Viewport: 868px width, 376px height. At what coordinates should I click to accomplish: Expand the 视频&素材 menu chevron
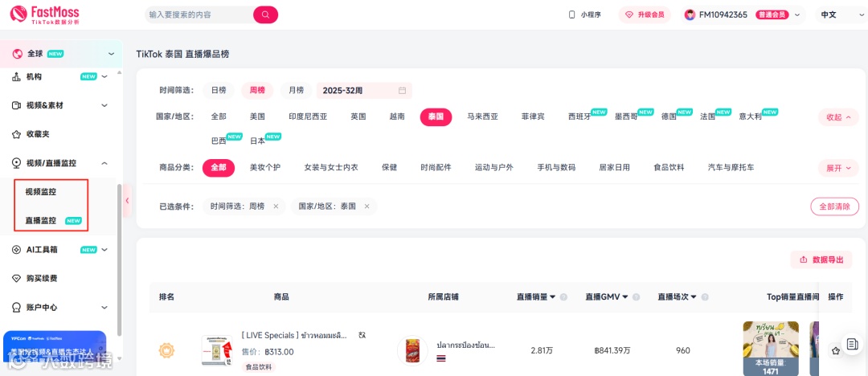[104, 105]
